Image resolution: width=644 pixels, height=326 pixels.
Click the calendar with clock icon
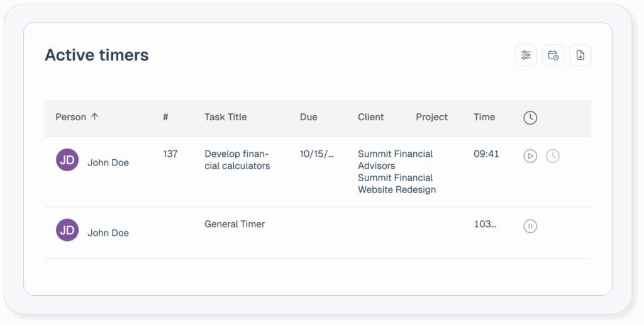553,55
